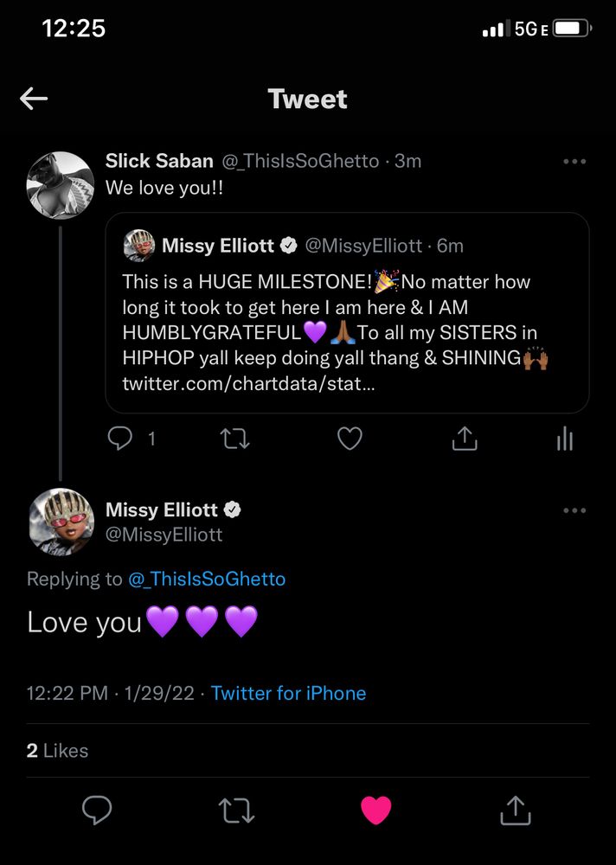Viewport: 616px width, 865px height.
Task: Open the @_ThisIsSoGhetto mention link
Action: point(207,579)
